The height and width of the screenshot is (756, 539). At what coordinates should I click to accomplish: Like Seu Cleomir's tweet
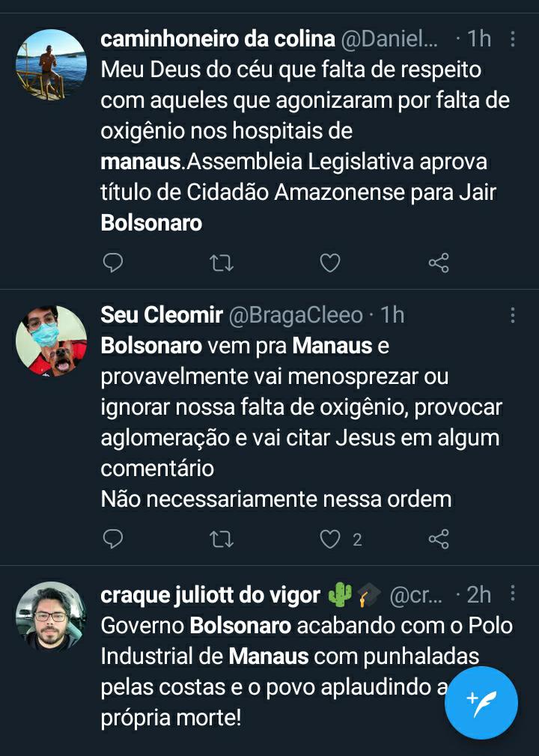pyautogui.click(x=330, y=539)
